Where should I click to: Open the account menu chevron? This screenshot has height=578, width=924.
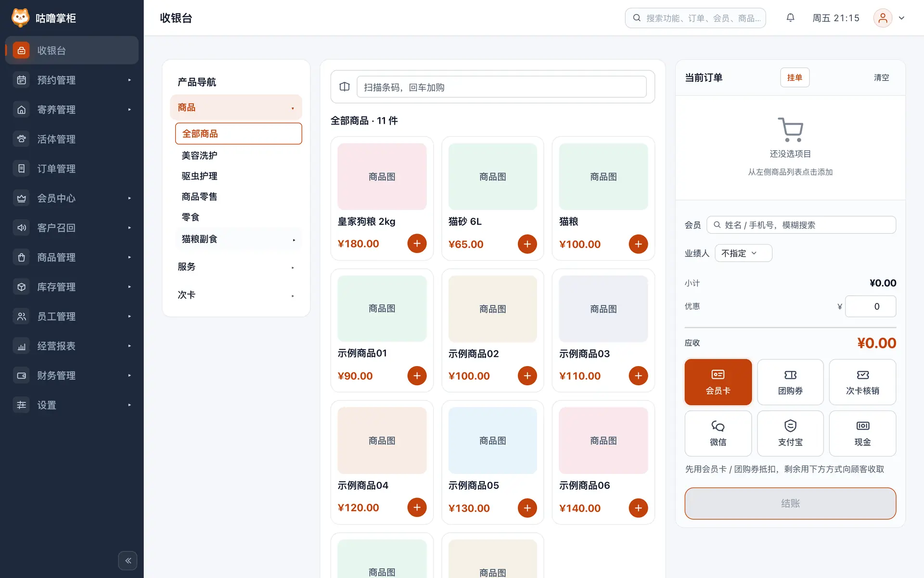(902, 18)
